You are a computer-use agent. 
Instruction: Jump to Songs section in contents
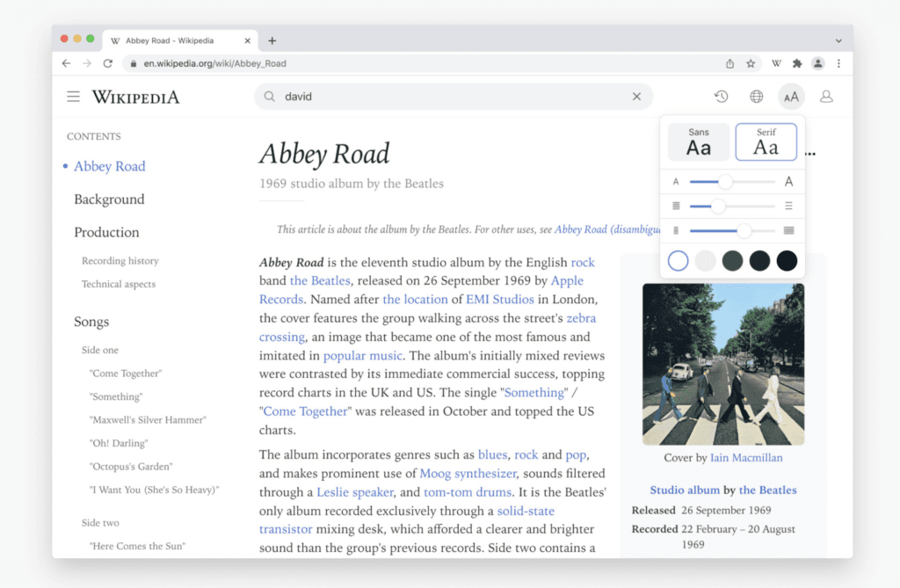[x=91, y=323]
